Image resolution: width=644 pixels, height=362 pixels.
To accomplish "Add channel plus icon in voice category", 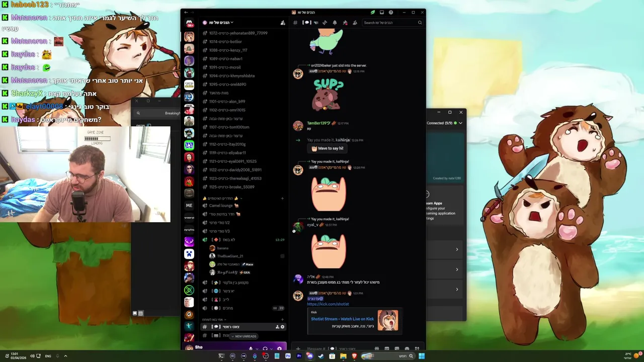I will tap(282, 199).
